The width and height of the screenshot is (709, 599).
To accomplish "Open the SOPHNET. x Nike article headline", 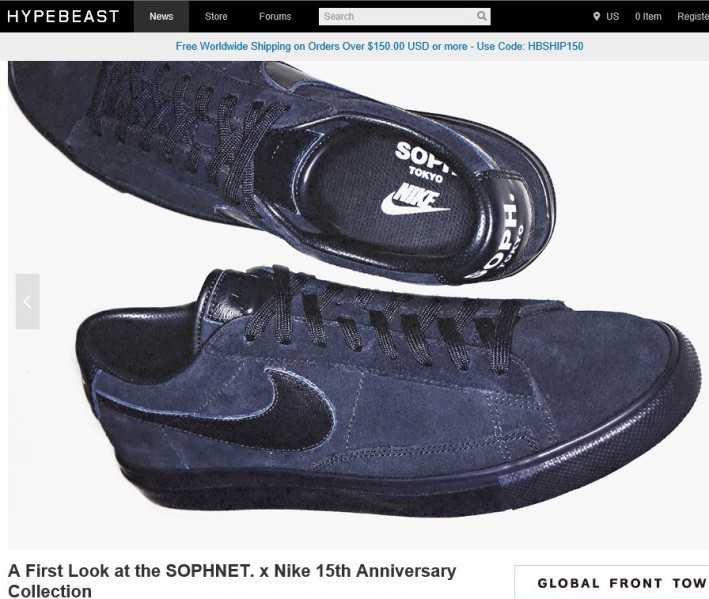I will [x=232, y=580].
